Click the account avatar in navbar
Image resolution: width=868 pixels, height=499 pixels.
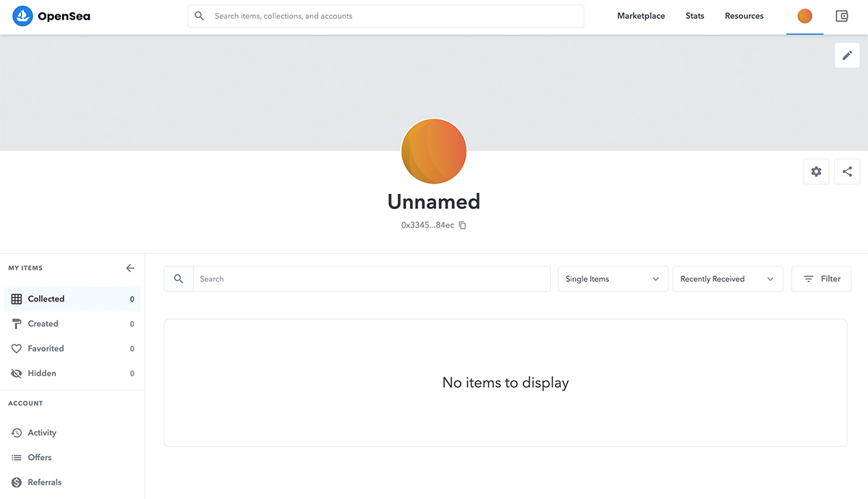(804, 16)
